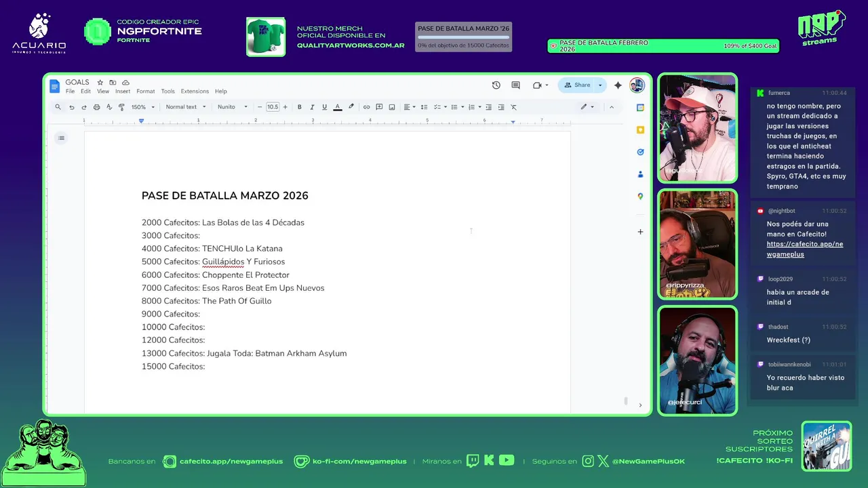868x488 pixels.
Task: Click the GOALS document title
Action: coord(77,83)
